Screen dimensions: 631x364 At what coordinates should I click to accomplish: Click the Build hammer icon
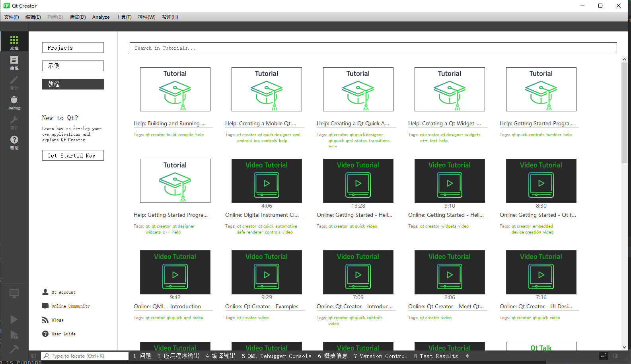point(14,349)
